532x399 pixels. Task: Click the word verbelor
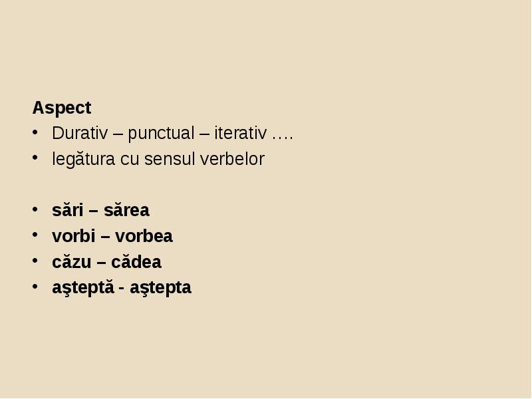click(x=232, y=159)
